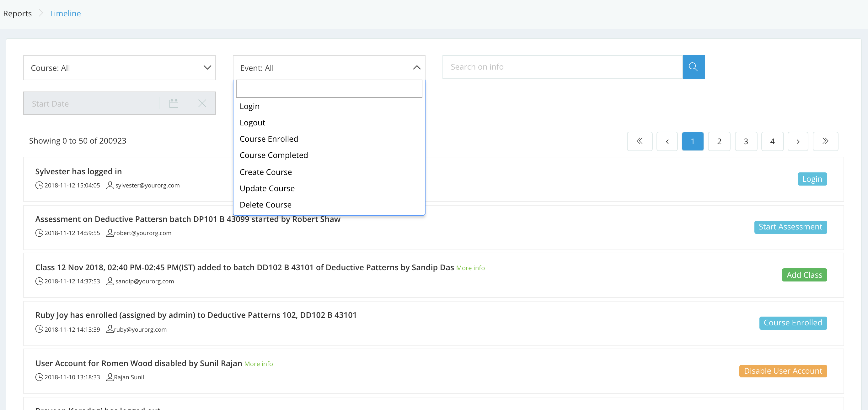Click clock icon beside 2018-11-10 13:18:33
The image size is (868, 410).
(40, 377)
